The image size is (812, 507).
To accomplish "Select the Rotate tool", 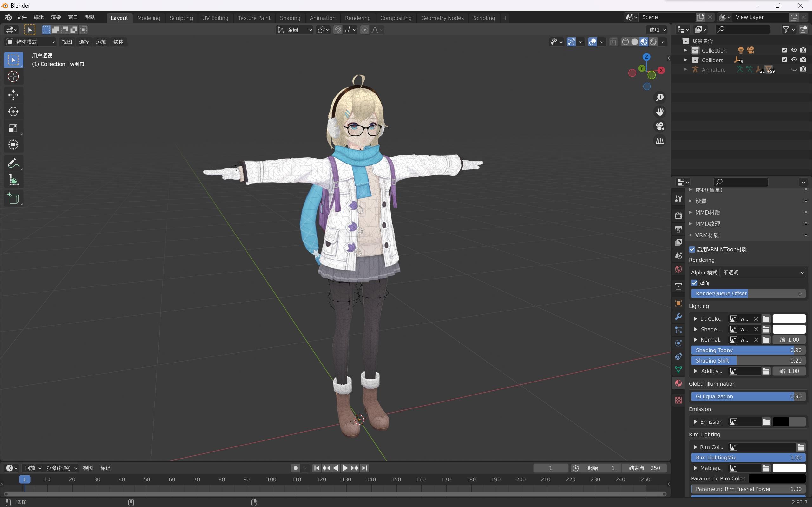I will click(13, 112).
